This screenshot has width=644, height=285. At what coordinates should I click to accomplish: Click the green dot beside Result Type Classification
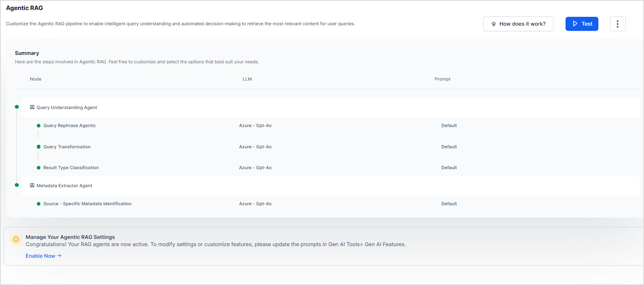tap(38, 168)
